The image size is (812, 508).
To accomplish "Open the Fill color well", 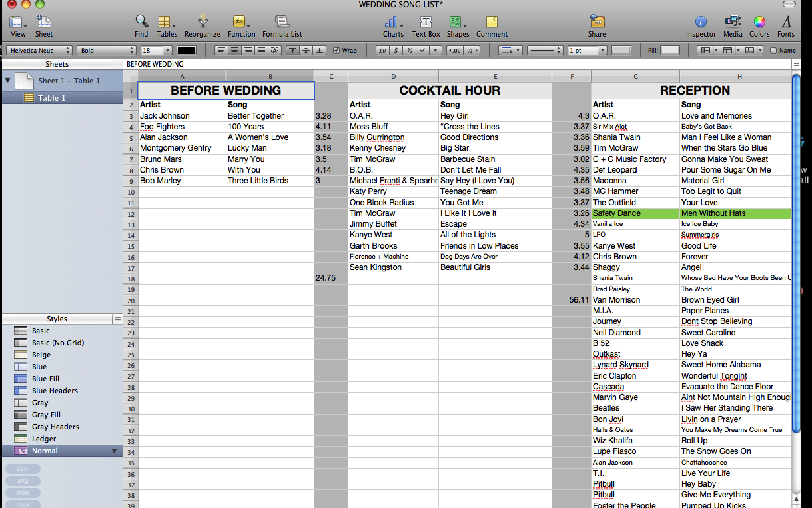I will click(669, 51).
